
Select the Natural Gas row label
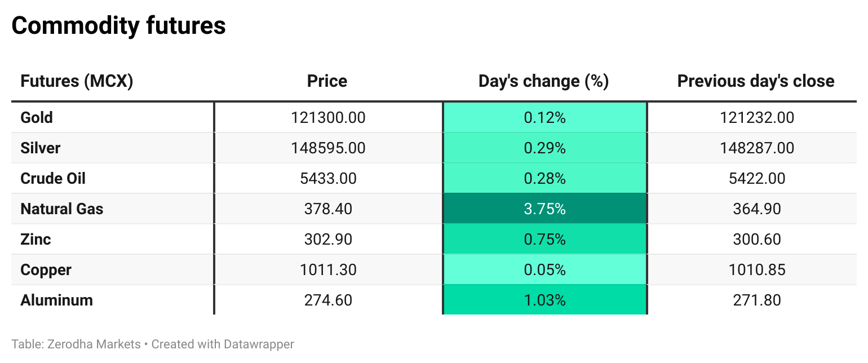(62, 209)
